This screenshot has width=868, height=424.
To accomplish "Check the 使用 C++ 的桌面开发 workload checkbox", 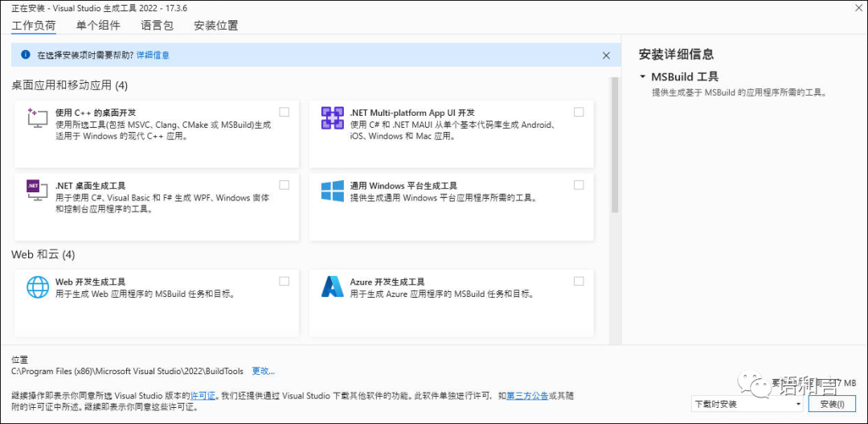I will coord(285,112).
